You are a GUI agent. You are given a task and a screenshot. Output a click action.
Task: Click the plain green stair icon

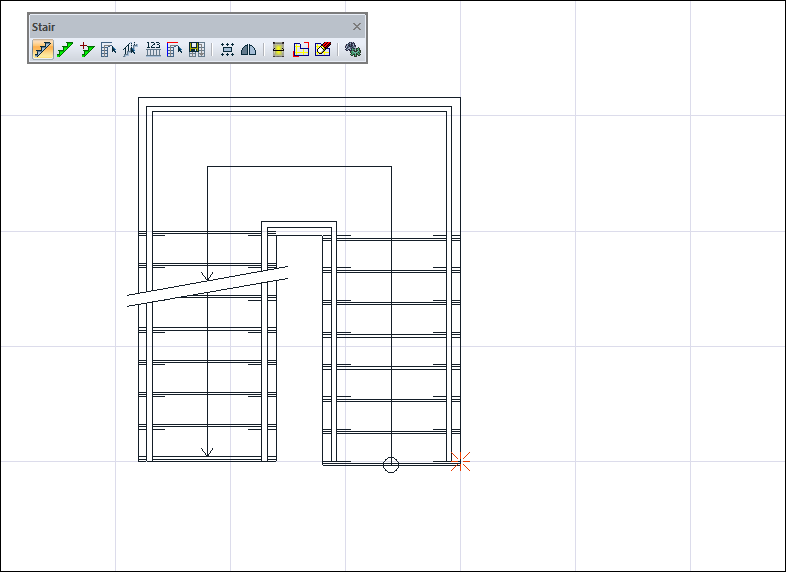tap(65, 49)
